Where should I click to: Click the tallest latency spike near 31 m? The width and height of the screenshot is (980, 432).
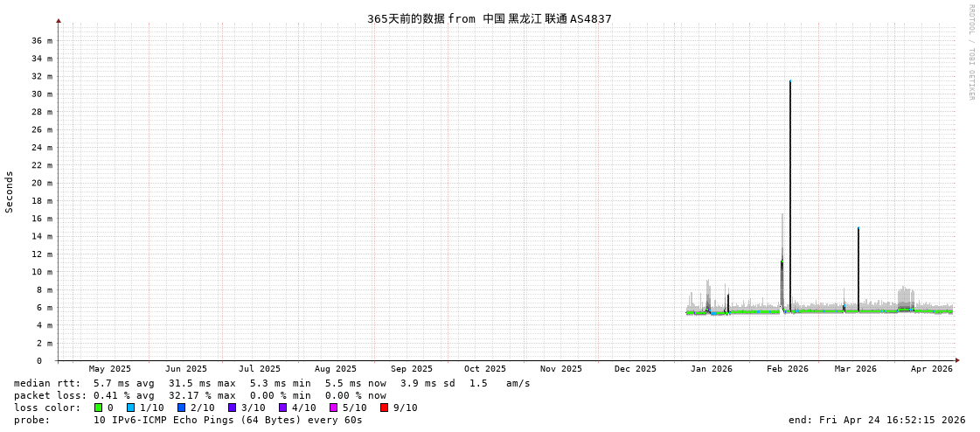[790, 84]
